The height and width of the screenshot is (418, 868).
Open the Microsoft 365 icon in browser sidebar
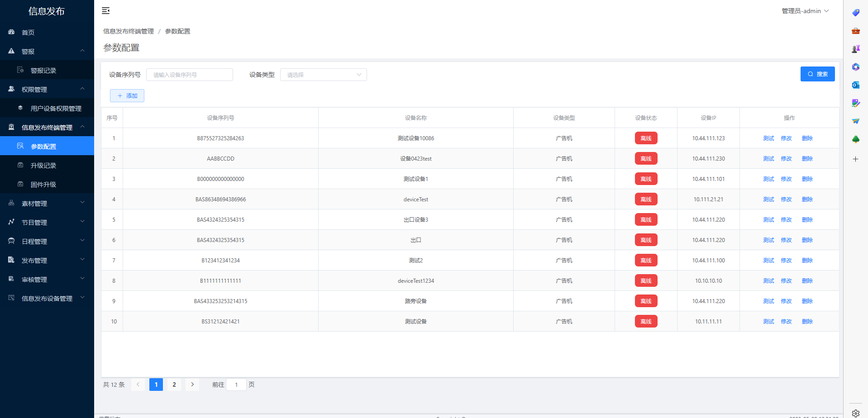click(x=855, y=67)
